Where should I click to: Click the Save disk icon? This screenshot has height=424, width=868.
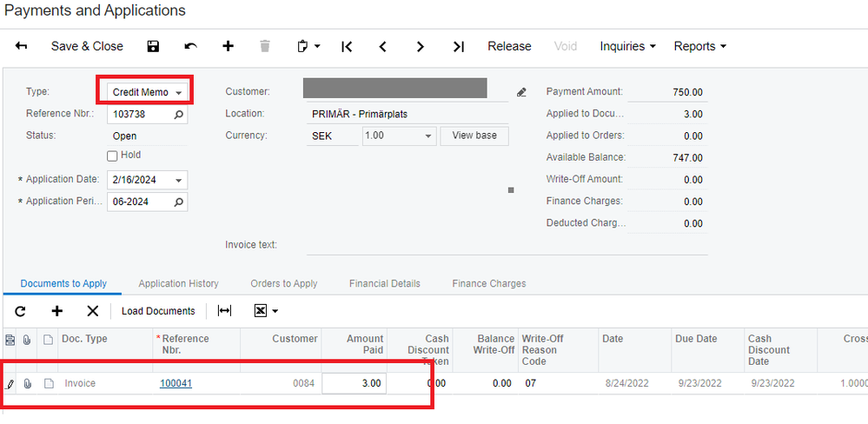point(153,47)
